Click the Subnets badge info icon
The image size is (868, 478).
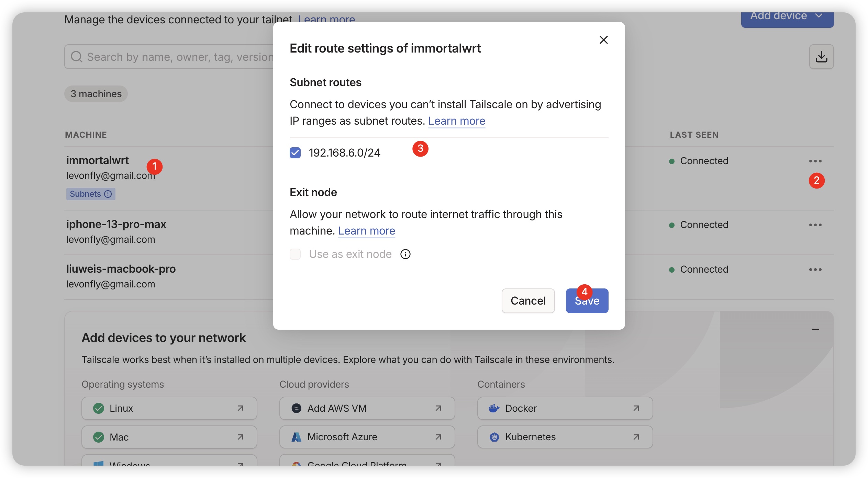click(x=108, y=194)
